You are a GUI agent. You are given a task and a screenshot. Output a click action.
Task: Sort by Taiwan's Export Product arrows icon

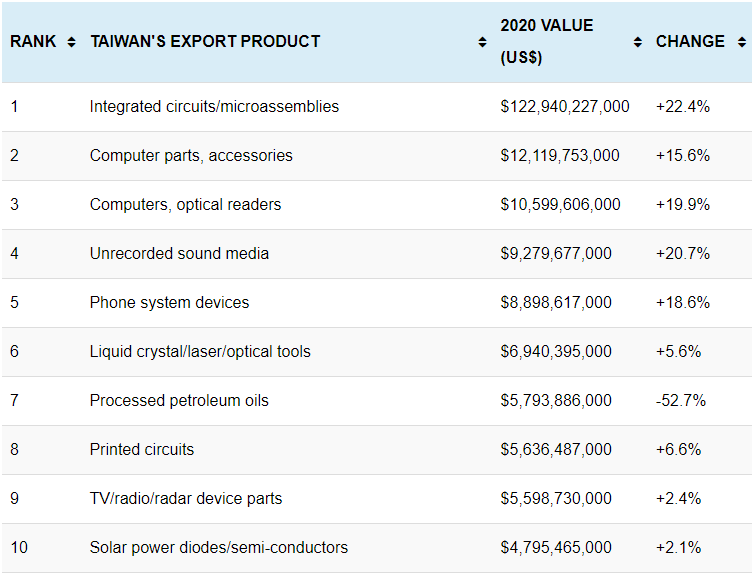click(x=482, y=42)
